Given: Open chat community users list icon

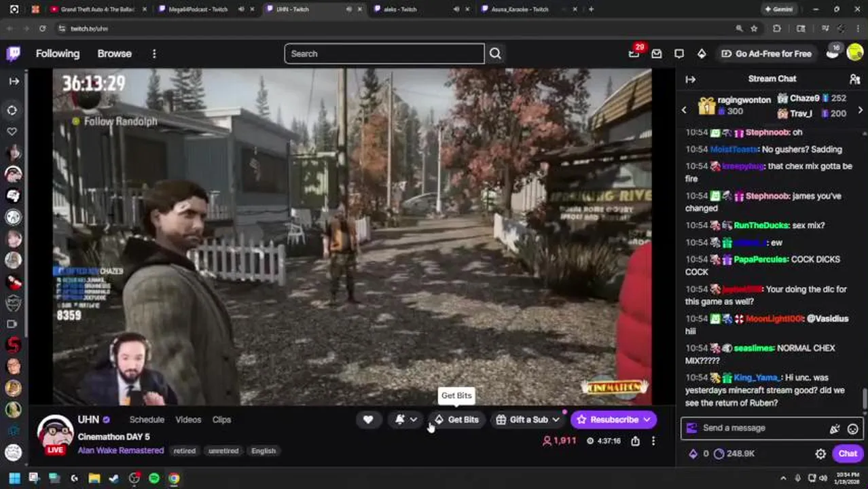Looking at the screenshot, I should point(854,79).
